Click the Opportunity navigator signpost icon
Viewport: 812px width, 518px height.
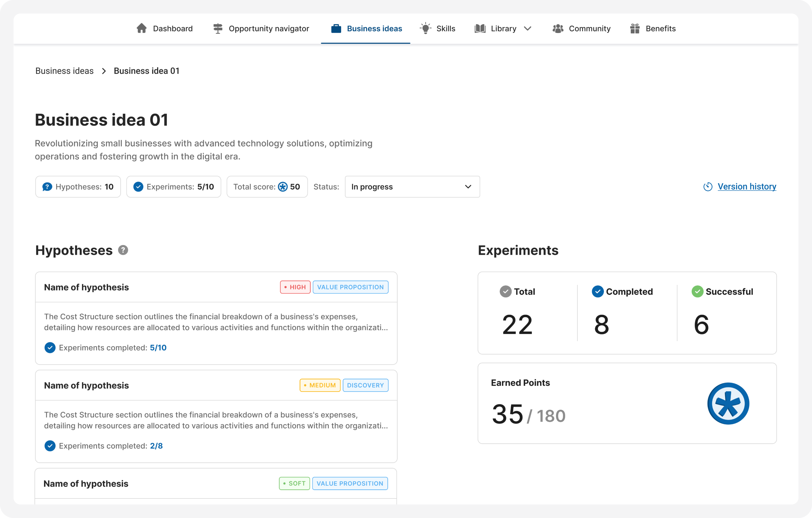218,28
